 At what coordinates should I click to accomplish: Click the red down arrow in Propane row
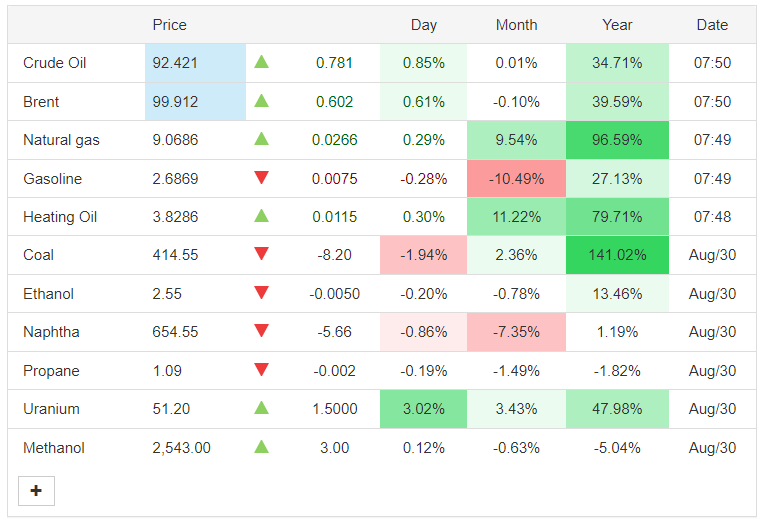pos(261,370)
